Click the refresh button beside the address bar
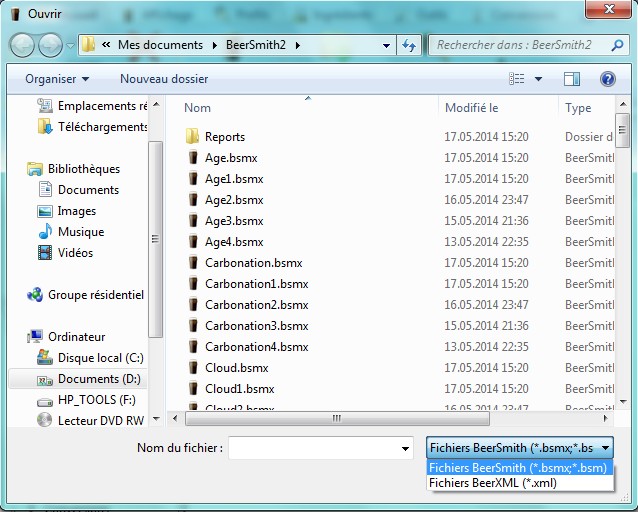 click(x=408, y=45)
